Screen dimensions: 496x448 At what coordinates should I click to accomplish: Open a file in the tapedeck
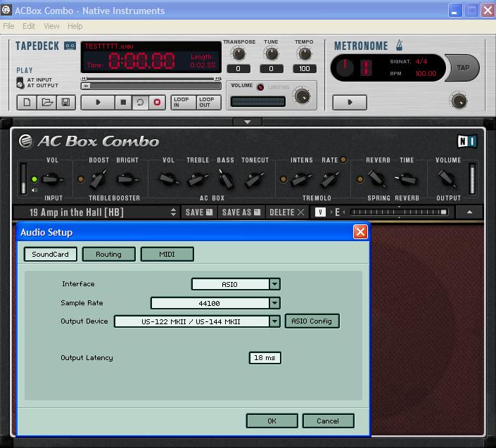[x=47, y=103]
